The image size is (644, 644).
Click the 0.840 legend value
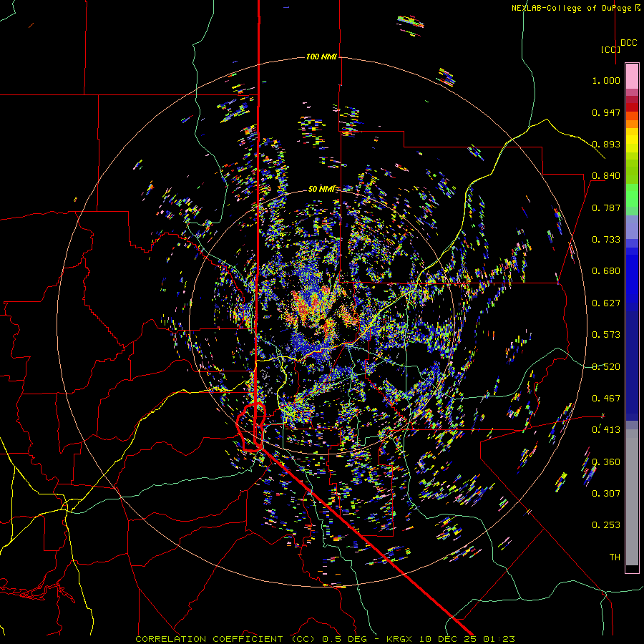[x=606, y=176]
